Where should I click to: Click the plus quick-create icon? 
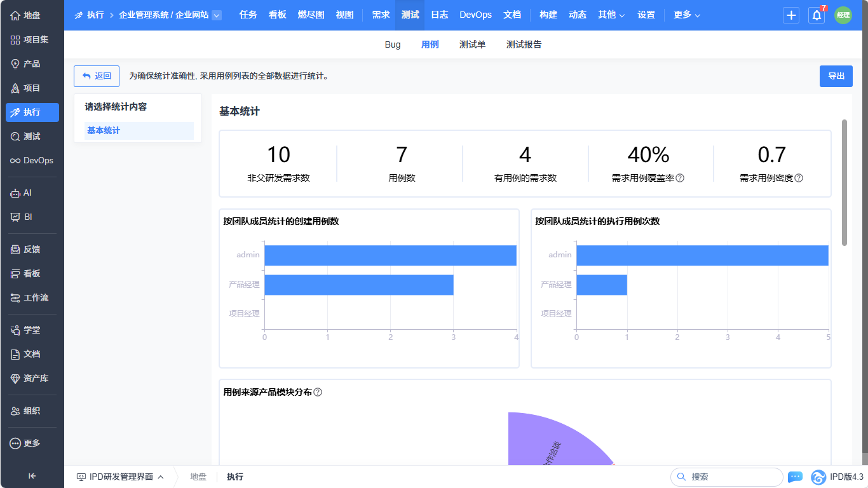tap(791, 15)
